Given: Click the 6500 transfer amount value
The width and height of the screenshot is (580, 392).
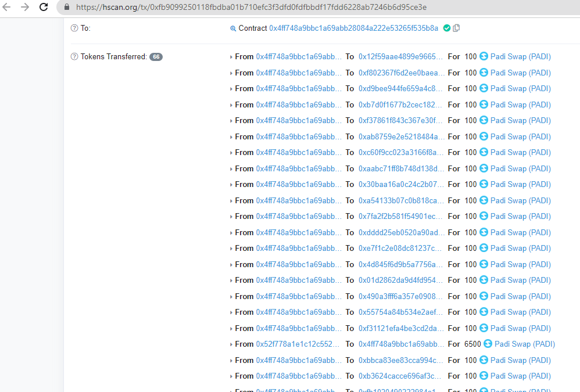Looking at the screenshot, I should coord(472,344).
